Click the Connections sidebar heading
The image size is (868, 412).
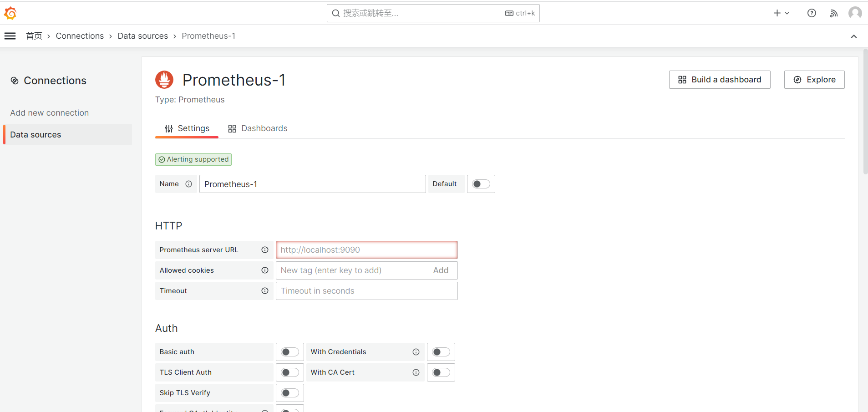55,81
